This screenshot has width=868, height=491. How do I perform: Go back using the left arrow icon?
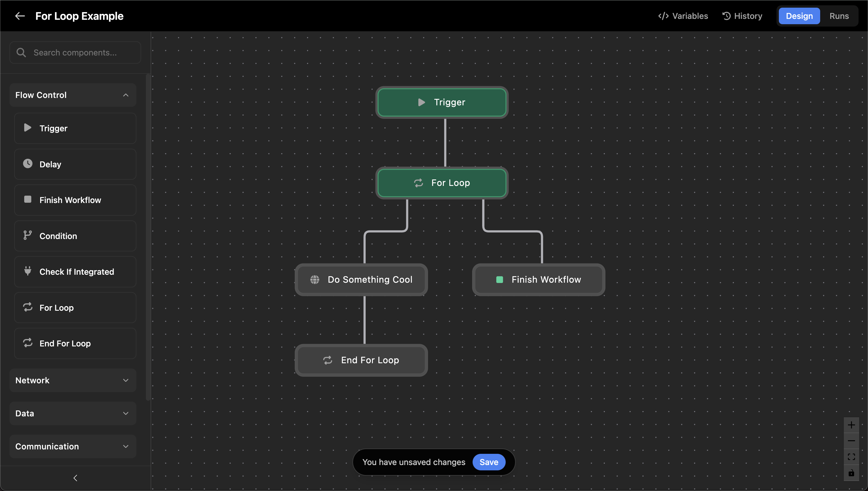click(20, 16)
